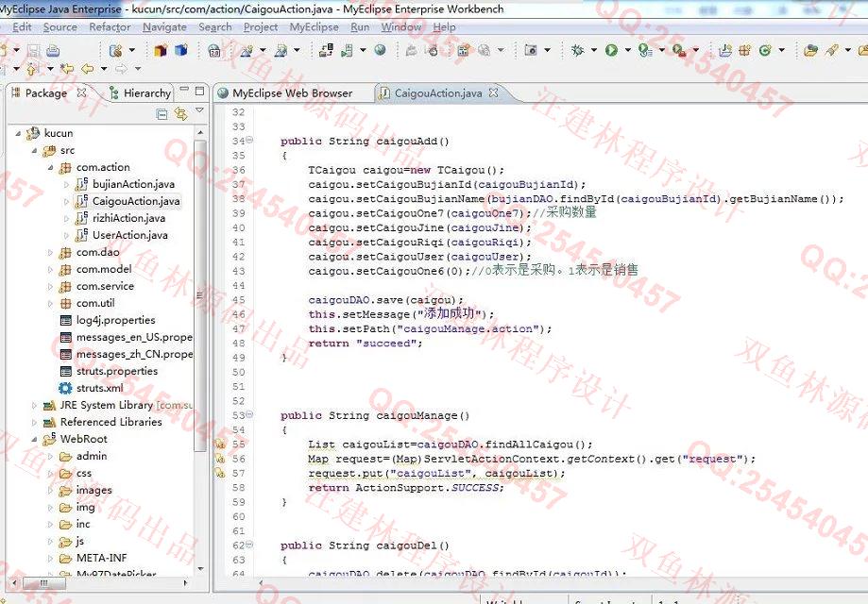
Task: Maximize the Package Explorer panel
Action: (200, 91)
